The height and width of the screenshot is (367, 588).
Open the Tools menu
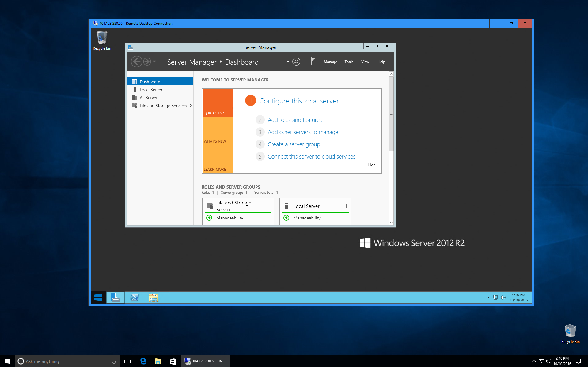[349, 62]
